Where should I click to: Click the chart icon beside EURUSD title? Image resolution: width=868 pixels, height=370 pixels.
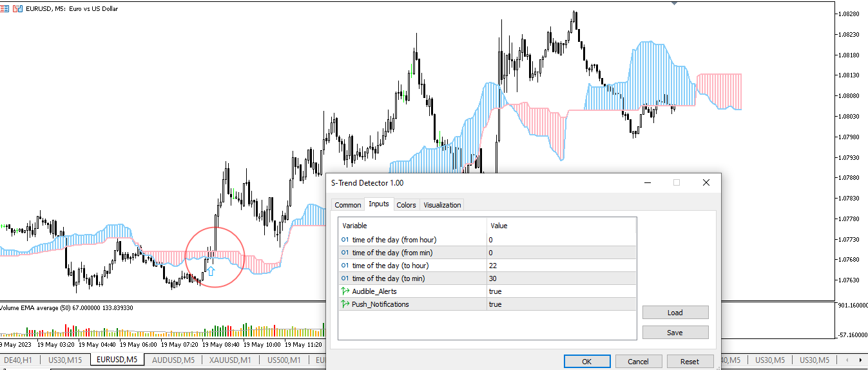17,8
